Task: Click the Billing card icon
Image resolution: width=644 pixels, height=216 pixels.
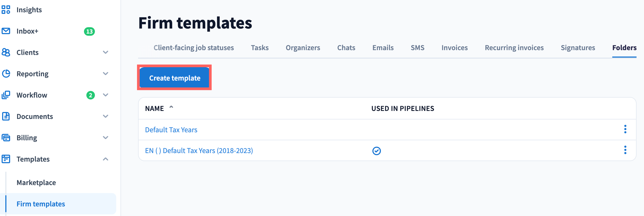Action: point(6,138)
